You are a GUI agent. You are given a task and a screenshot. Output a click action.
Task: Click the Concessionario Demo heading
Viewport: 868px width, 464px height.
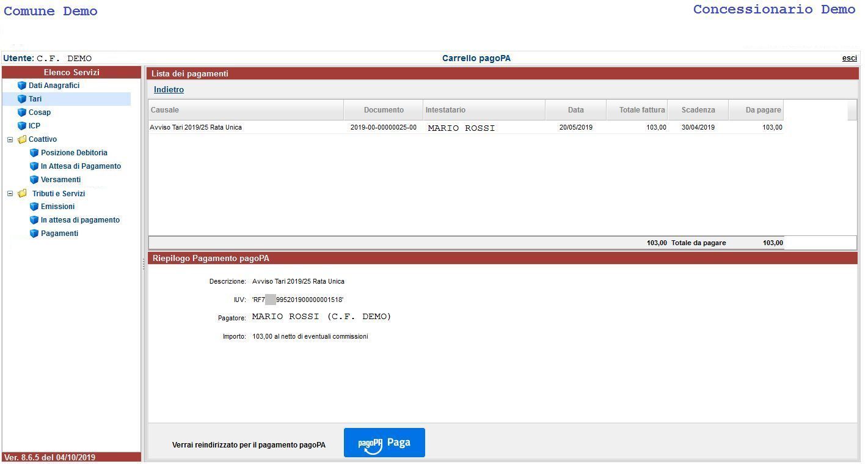[x=774, y=9]
